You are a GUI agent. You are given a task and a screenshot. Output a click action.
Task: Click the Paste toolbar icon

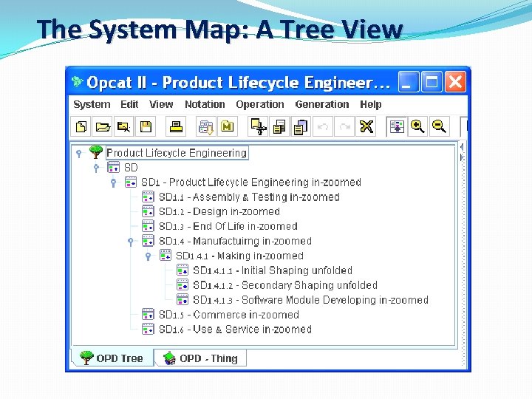301,126
